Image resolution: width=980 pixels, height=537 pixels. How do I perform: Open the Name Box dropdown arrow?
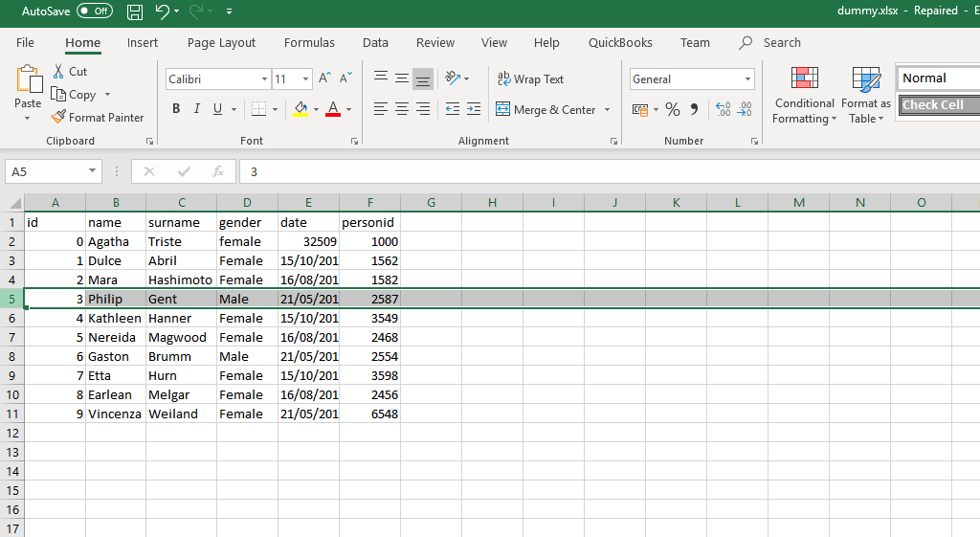tap(92, 172)
